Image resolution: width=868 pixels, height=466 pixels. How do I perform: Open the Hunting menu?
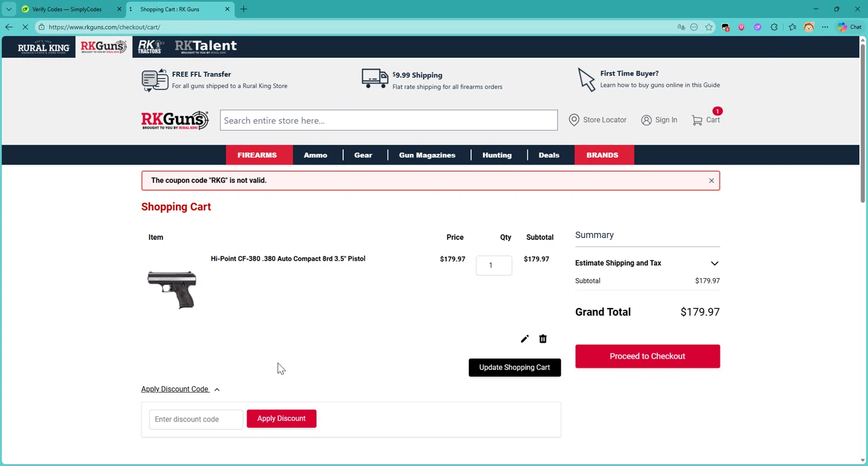497,155
